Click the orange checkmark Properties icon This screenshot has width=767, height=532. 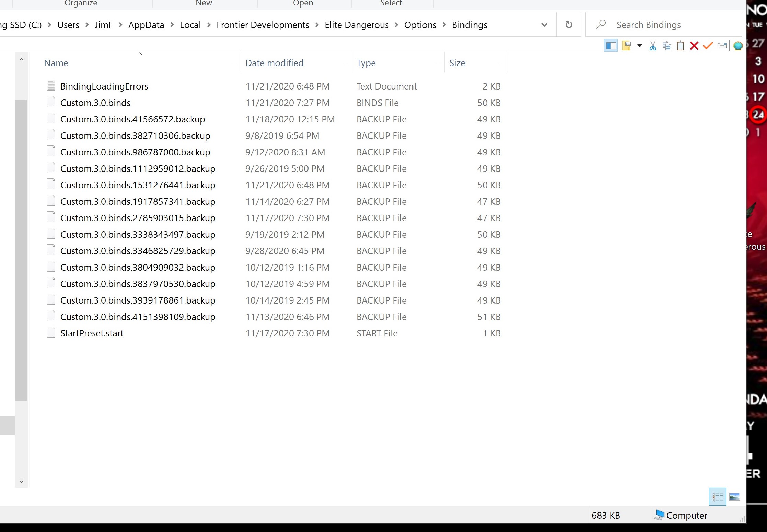pyautogui.click(x=708, y=46)
